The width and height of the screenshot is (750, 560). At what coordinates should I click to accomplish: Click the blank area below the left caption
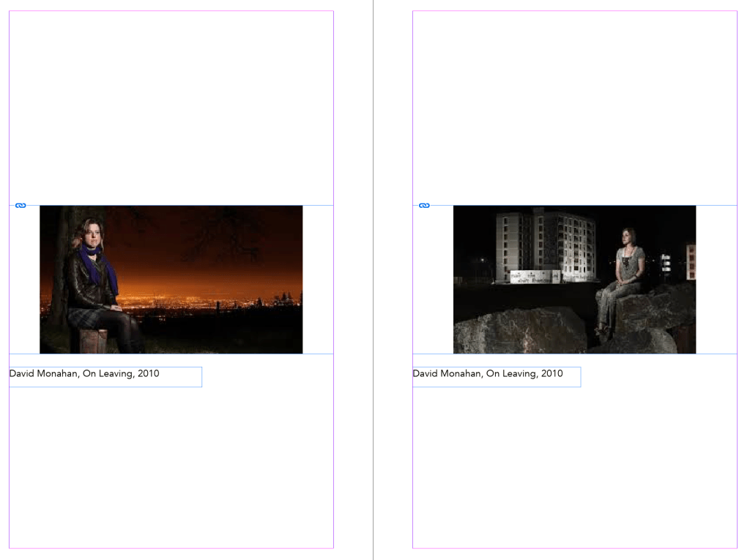click(x=171, y=468)
